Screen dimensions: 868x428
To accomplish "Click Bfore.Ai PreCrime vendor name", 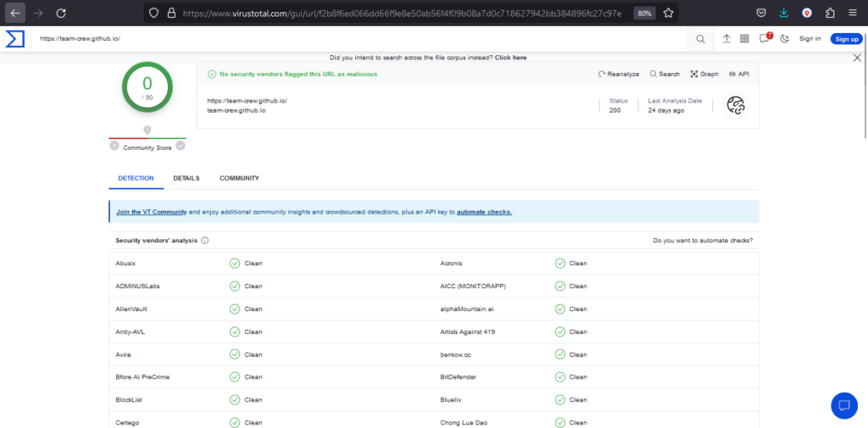I will click(142, 377).
